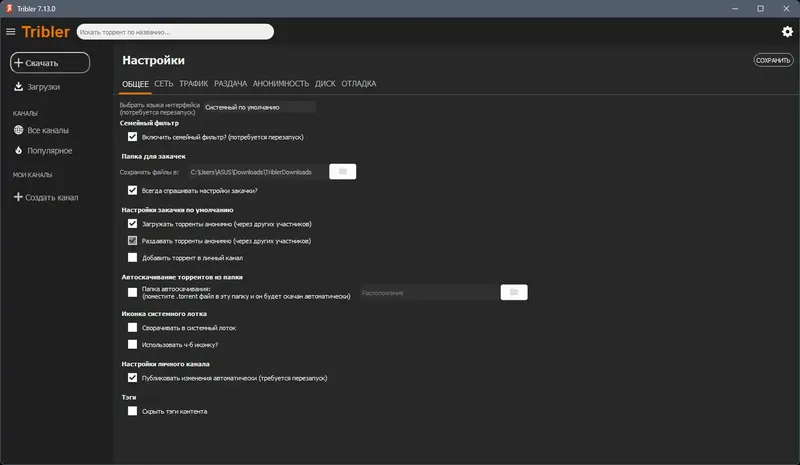Click Создать канал plus item
This screenshot has width=800, height=465.
coord(46,197)
